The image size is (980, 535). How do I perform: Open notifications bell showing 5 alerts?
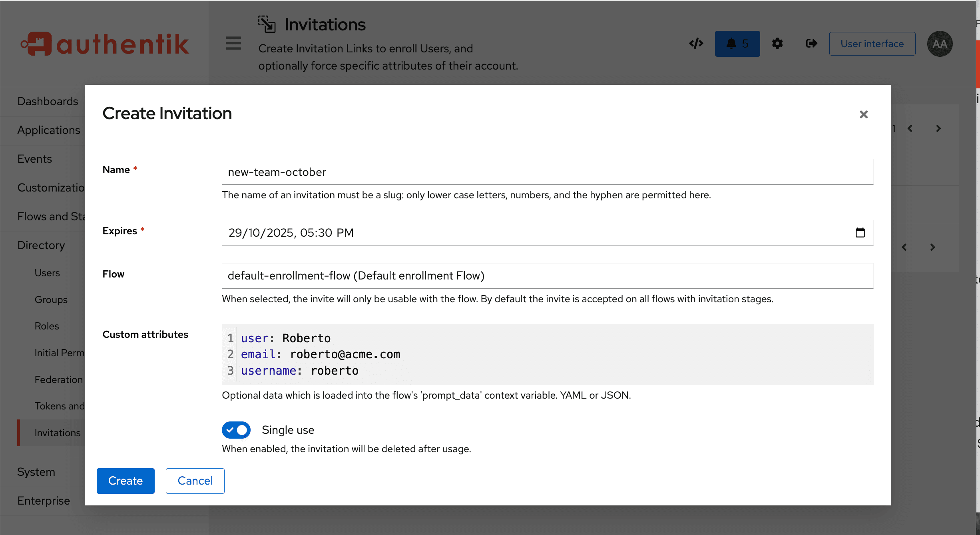click(737, 43)
